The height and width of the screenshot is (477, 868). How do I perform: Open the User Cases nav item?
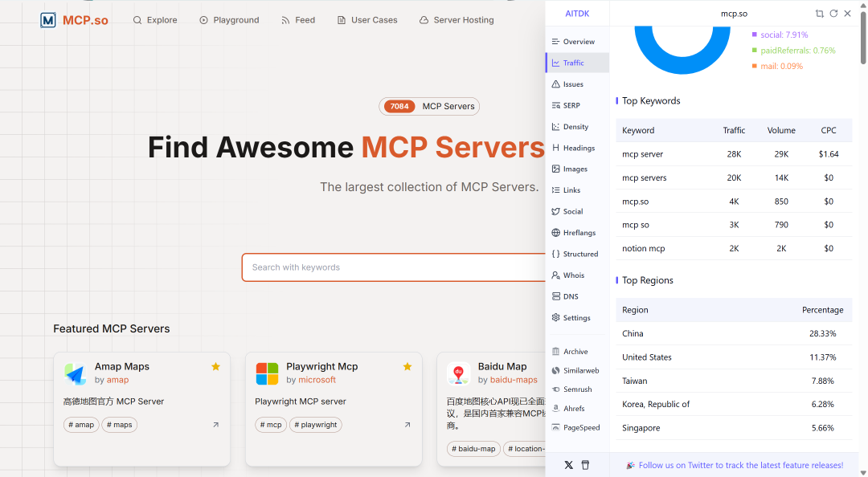(x=367, y=20)
